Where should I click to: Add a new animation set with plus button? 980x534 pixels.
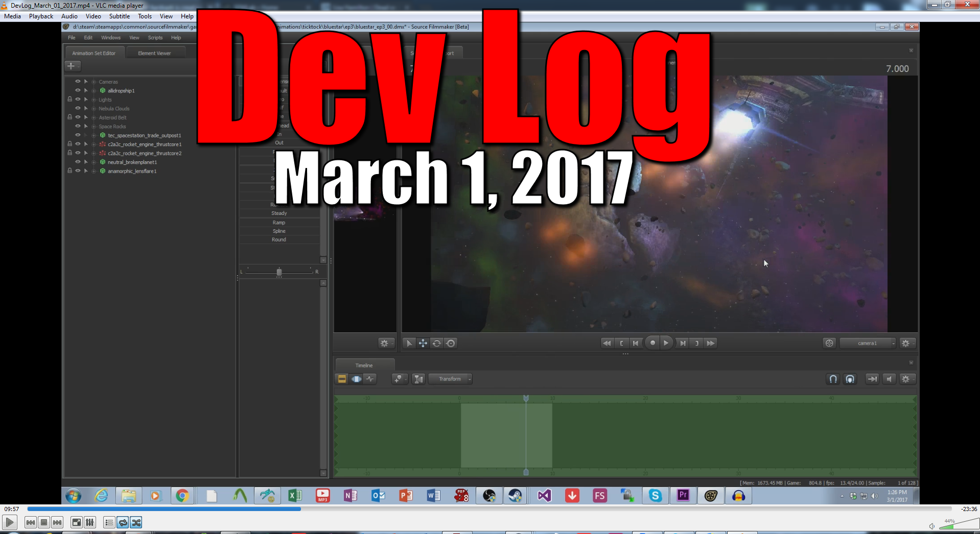coord(72,66)
